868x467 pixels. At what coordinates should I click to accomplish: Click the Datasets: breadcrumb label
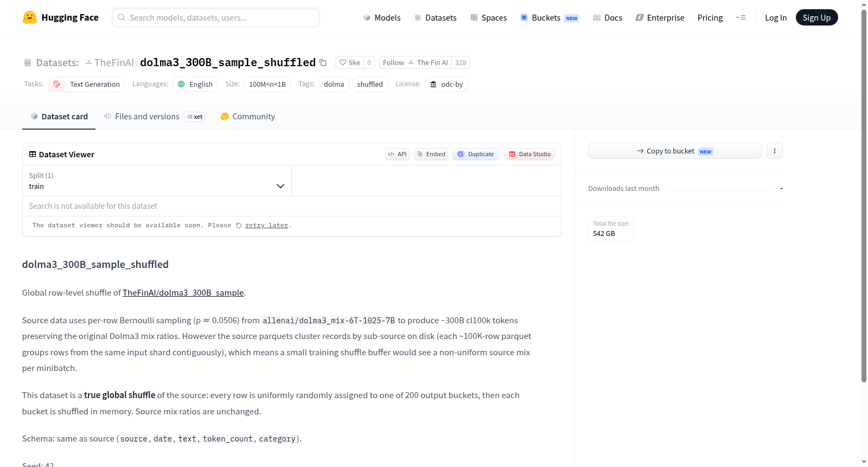[x=58, y=63]
